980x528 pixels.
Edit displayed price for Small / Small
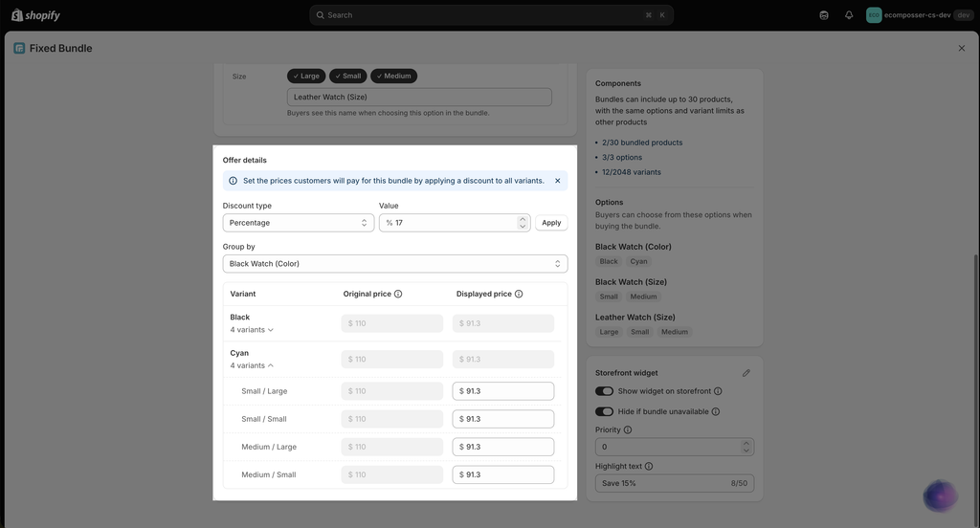pos(503,419)
